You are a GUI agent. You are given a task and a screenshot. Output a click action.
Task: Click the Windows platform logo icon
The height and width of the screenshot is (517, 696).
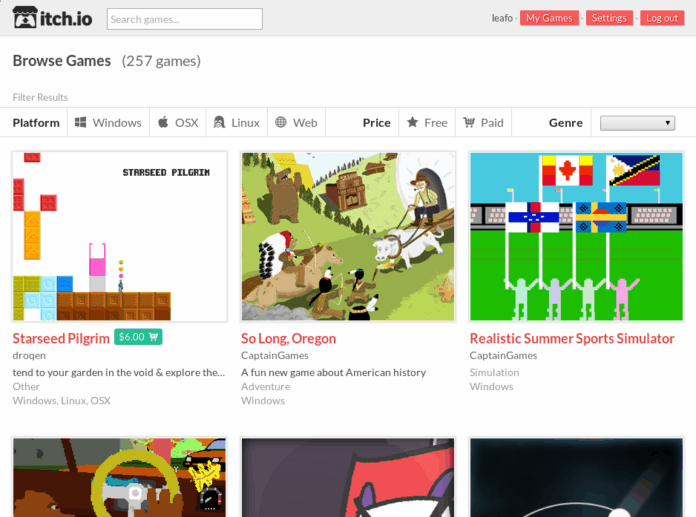pos(80,122)
